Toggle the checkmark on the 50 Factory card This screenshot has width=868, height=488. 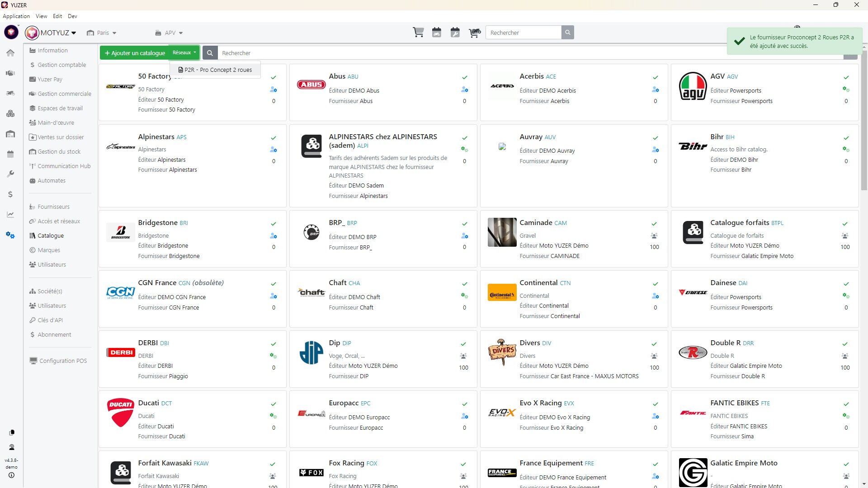274,77
